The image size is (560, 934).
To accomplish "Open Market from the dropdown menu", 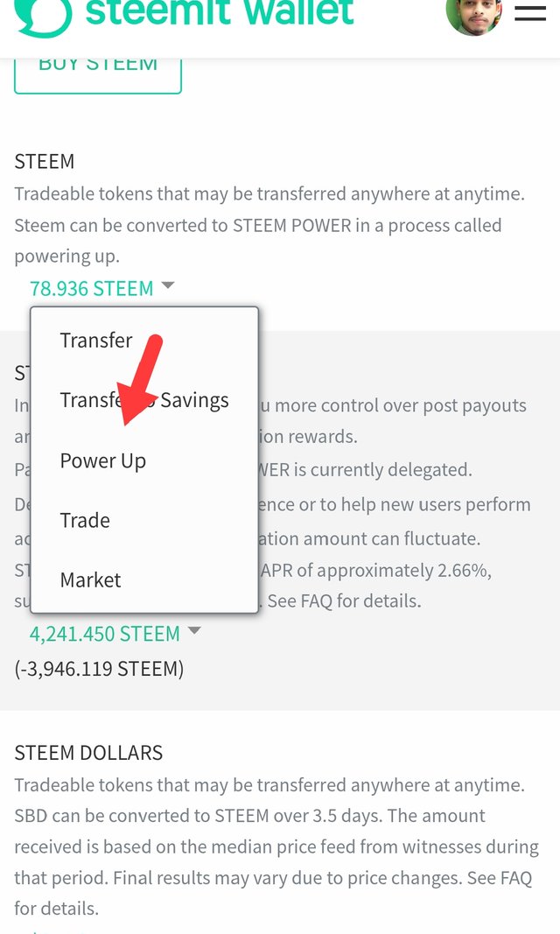I will [x=90, y=579].
